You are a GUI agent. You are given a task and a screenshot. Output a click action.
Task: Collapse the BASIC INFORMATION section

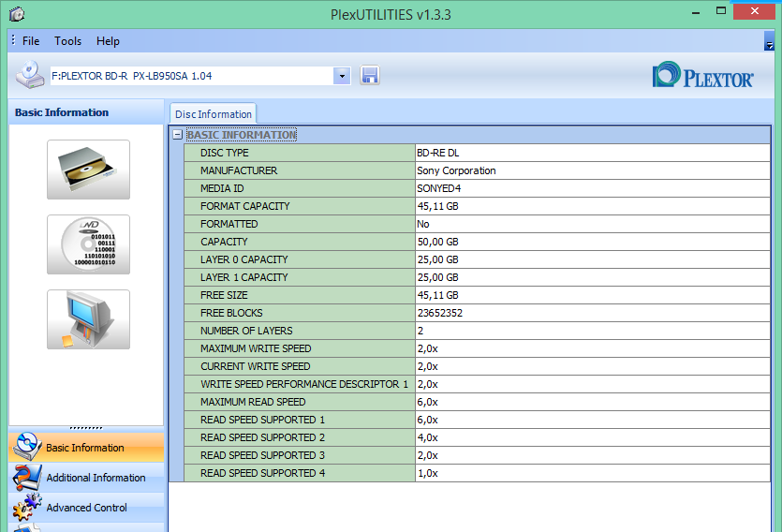(177, 135)
